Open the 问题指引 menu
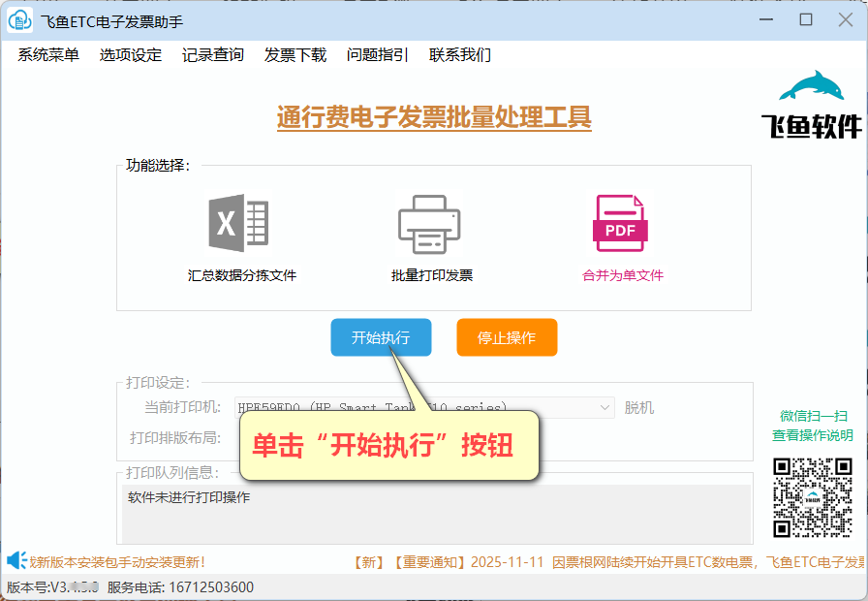 pos(376,55)
